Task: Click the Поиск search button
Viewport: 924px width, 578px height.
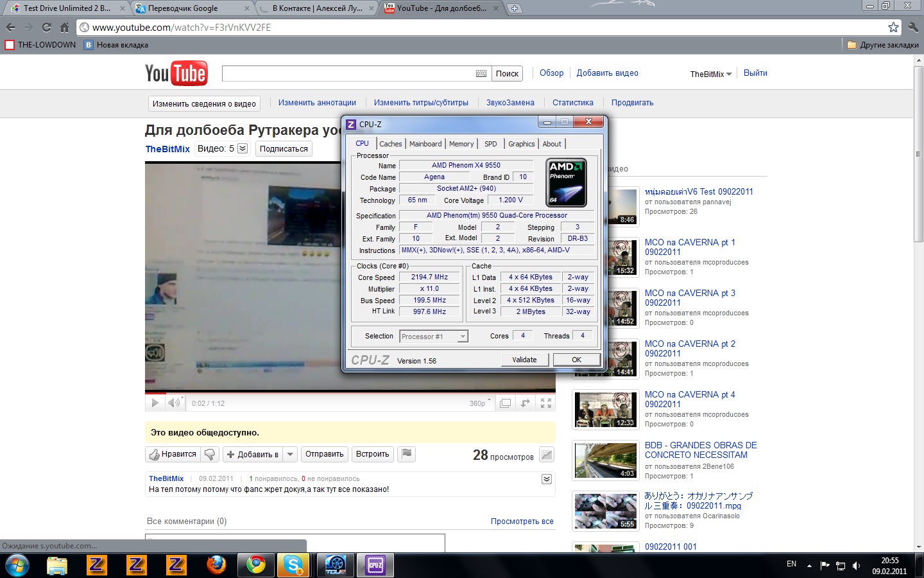Action: point(507,74)
